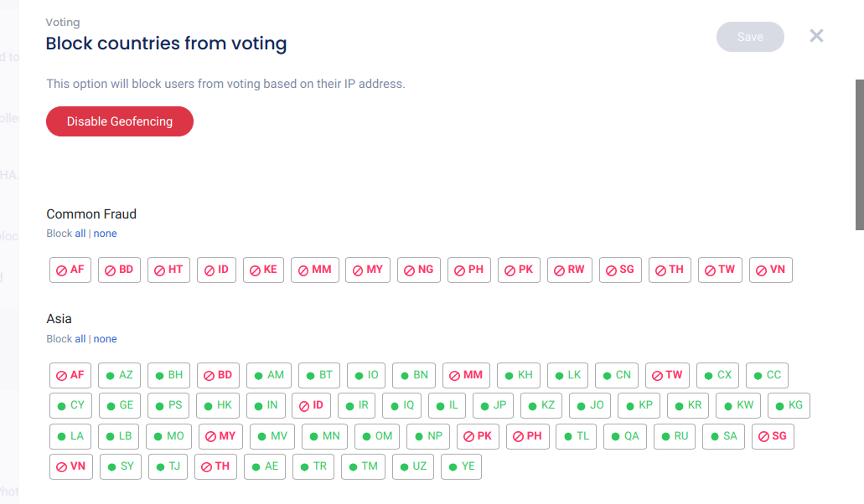Toggle NG blocked country chip
864x504 pixels.
click(x=419, y=270)
